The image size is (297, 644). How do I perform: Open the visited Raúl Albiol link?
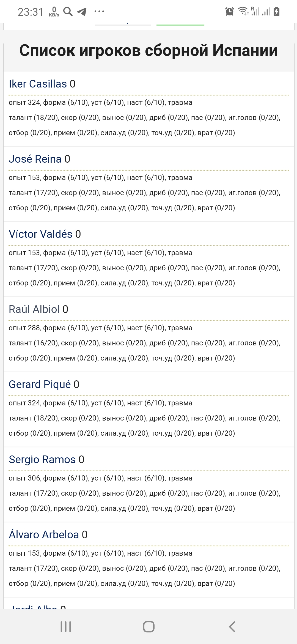coord(34,309)
